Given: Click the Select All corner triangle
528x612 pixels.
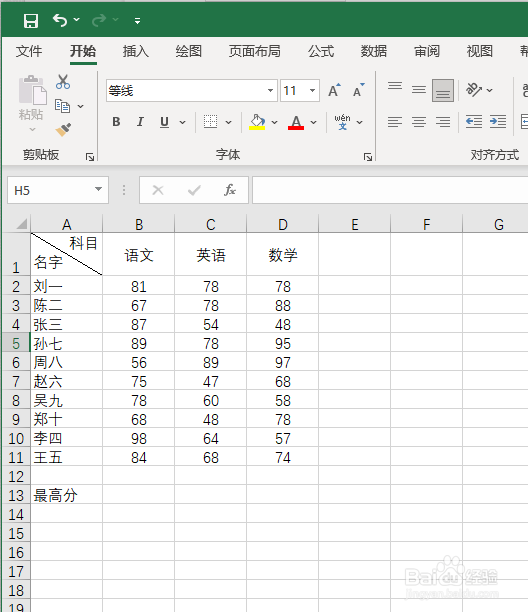Looking at the screenshot, I should 21,224.
